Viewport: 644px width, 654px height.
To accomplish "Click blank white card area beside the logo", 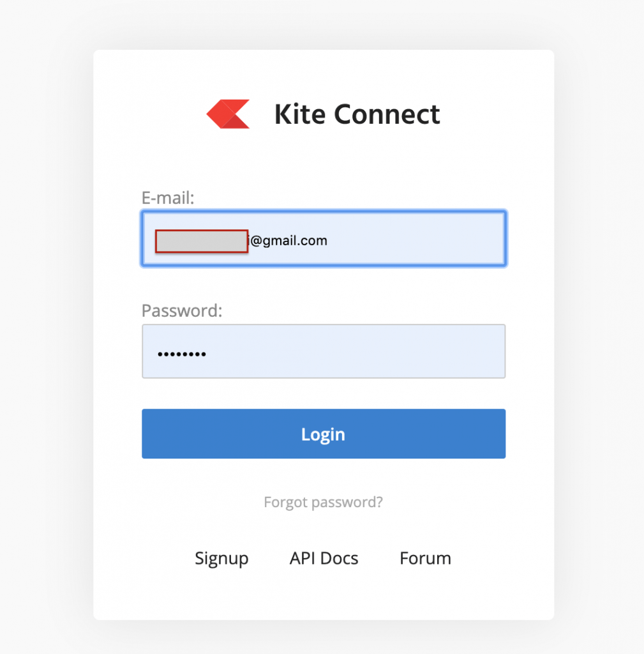I will click(x=498, y=115).
